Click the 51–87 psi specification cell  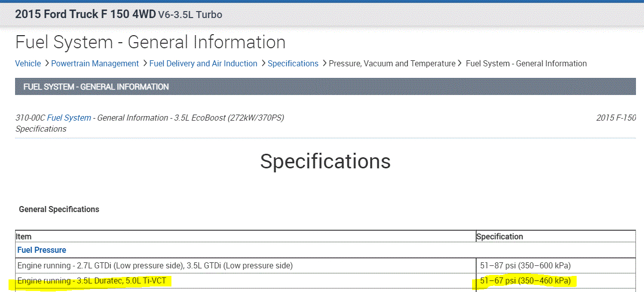tap(525, 265)
